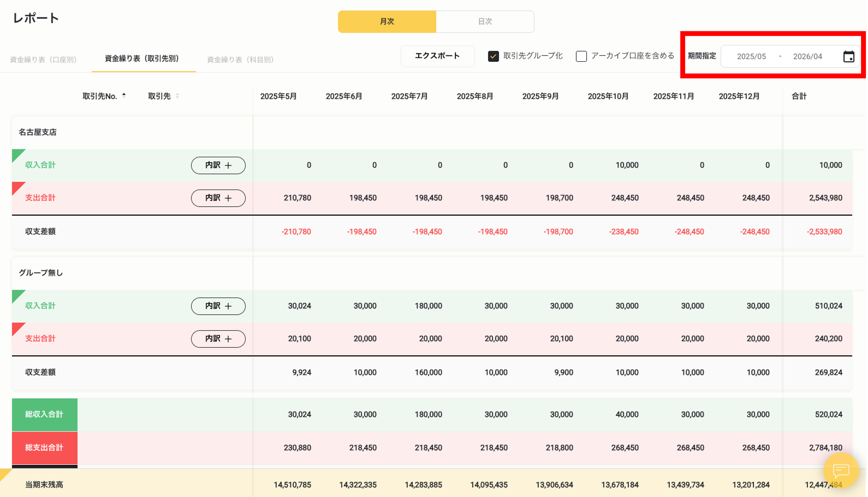868x497 pixels.
Task: Expand 内訳 for 名古屋支店 収入合計
Action: (x=218, y=165)
